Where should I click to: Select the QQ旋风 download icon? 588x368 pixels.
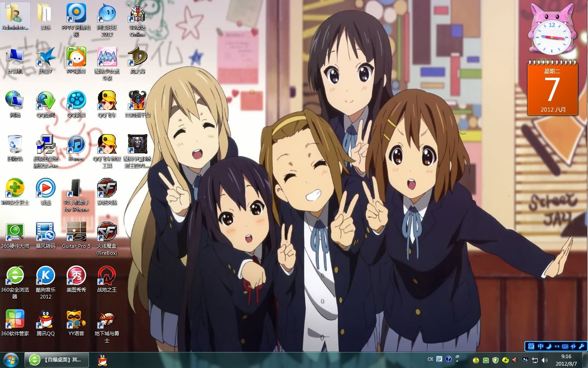pos(46,104)
